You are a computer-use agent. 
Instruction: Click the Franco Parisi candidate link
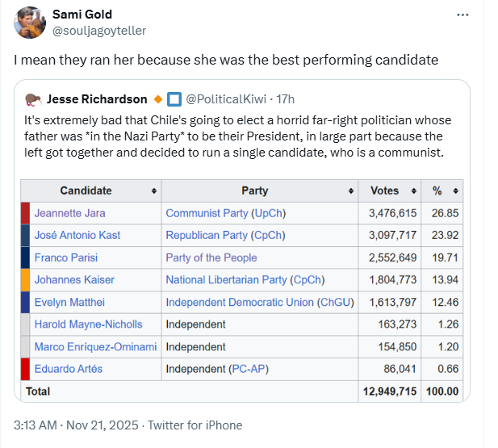pos(67,257)
